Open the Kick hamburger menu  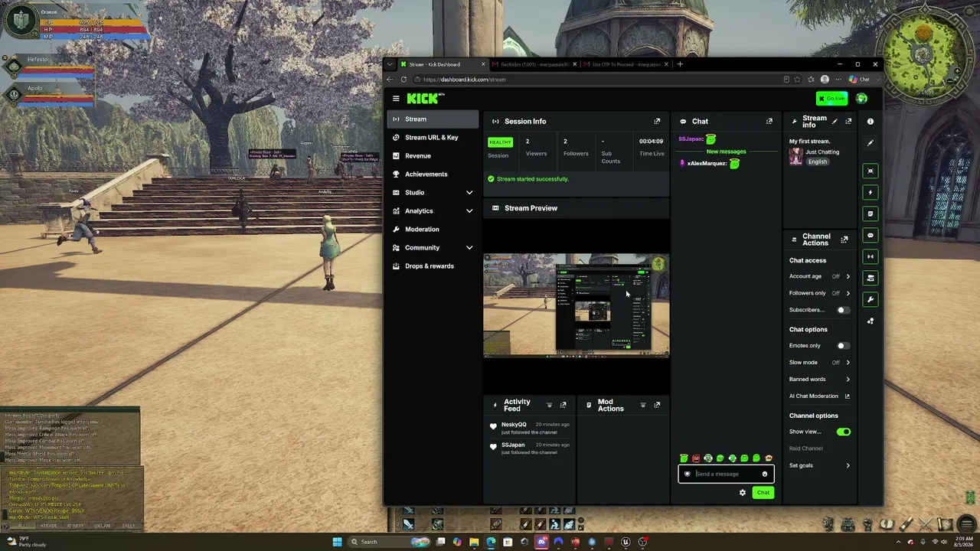[x=396, y=98]
